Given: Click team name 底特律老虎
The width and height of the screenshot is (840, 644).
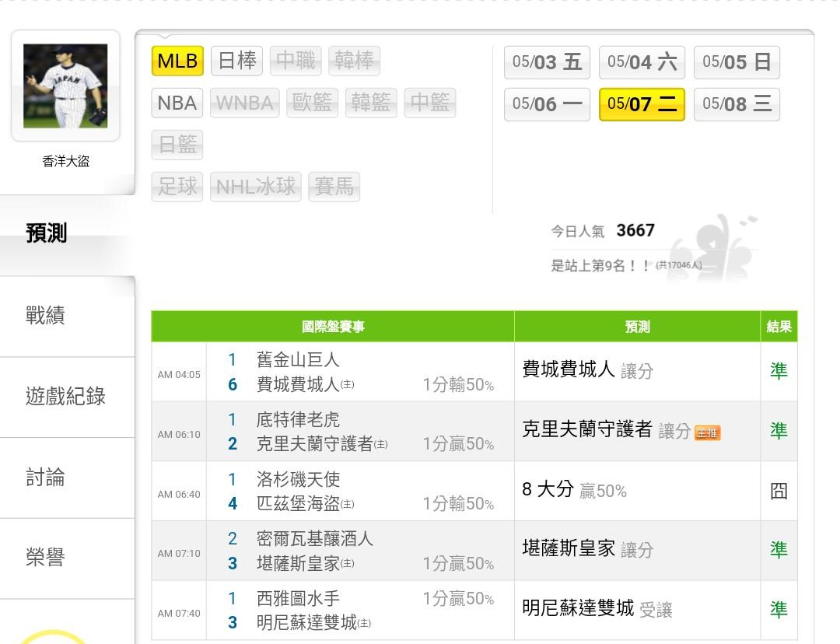Looking at the screenshot, I should tap(298, 419).
